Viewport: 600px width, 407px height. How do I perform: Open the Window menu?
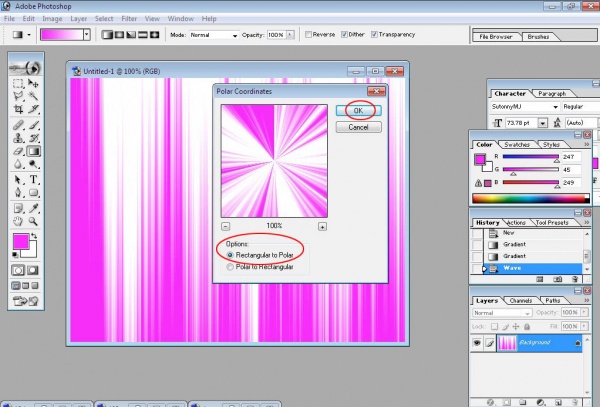tap(181, 19)
